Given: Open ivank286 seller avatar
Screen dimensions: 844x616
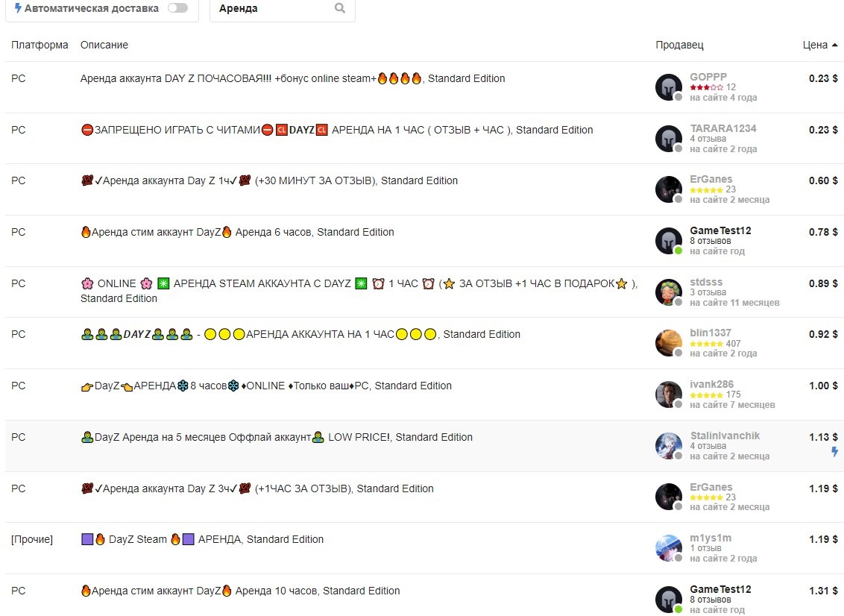Looking at the screenshot, I should click(x=669, y=395).
